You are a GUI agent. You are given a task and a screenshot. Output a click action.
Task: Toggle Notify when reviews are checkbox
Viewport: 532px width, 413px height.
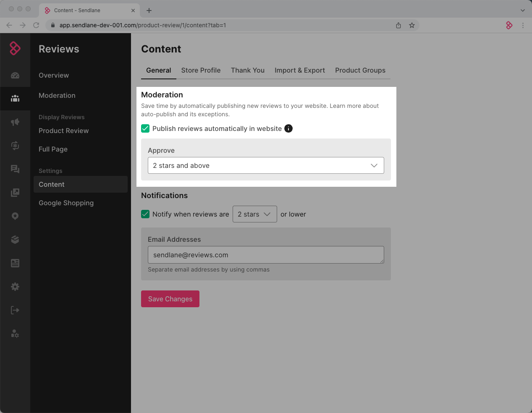pos(145,214)
